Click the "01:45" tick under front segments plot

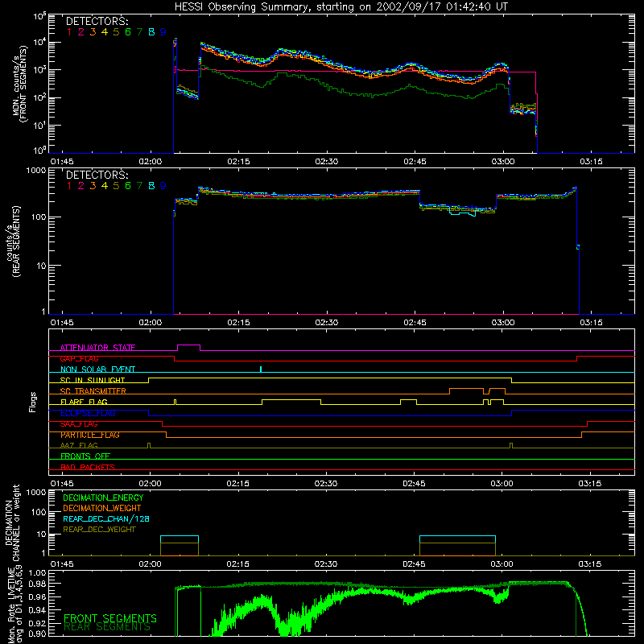pos(62,162)
